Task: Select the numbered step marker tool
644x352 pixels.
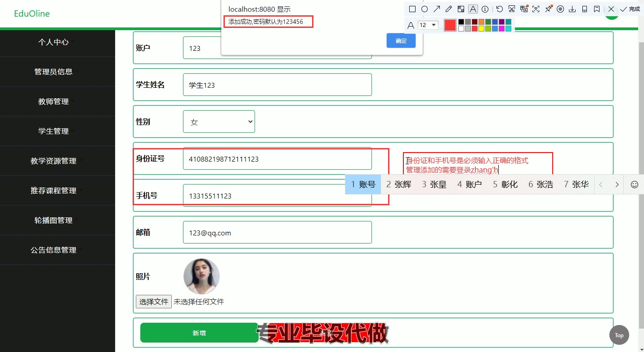Action: click(485, 9)
